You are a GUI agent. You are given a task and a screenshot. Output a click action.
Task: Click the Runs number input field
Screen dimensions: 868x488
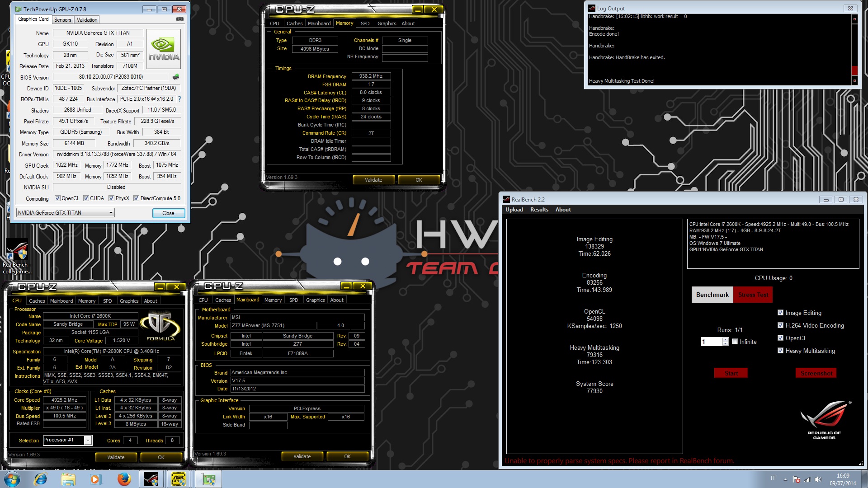click(712, 342)
